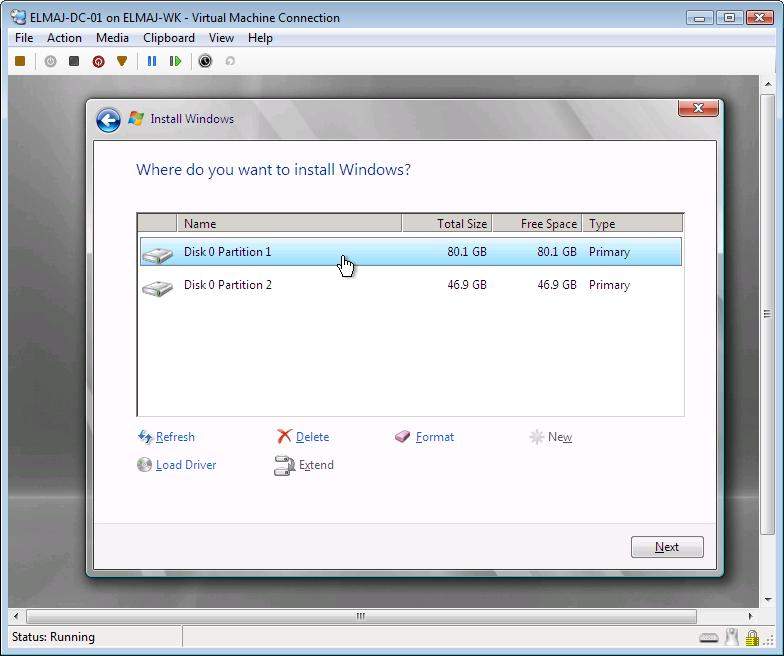Click the vertical scrollbar thumb
The height and width of the screenshot is (656, 784).
point(768,314)
